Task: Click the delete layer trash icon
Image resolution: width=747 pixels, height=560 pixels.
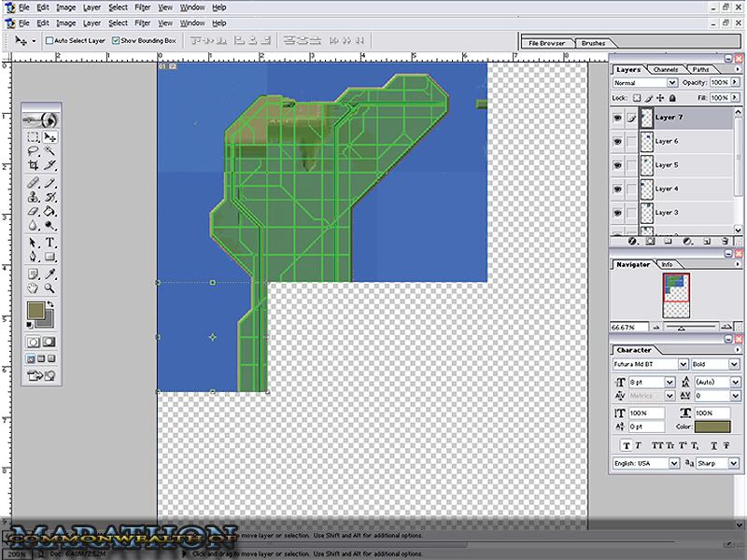Action: [x=724, y=240]
